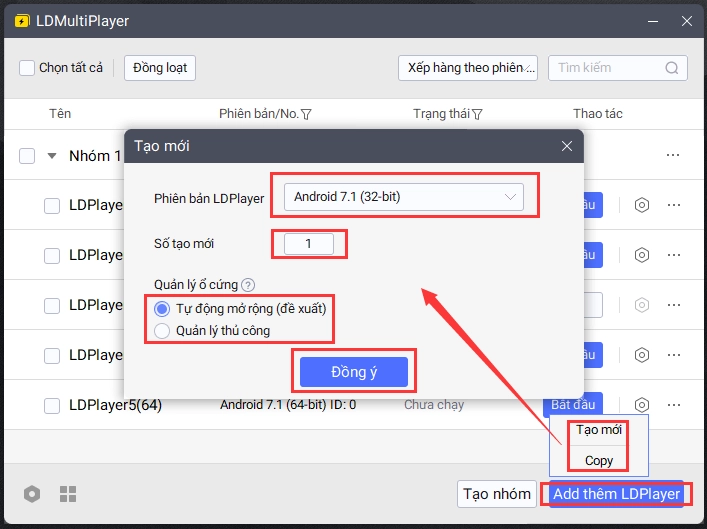The image size is (707, 529).
Task: Open the settings hexagon icon at bottom left
Action: click(x=32, y=494)
